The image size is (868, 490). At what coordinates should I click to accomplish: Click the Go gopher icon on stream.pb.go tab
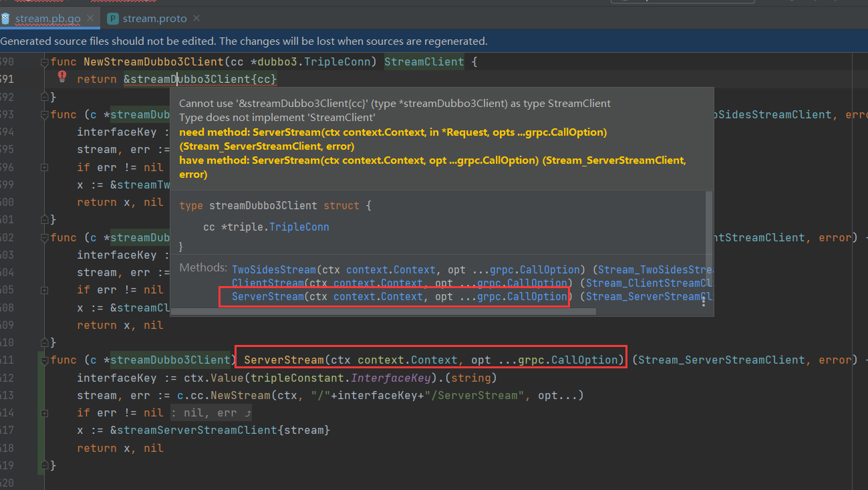(7, 18)
